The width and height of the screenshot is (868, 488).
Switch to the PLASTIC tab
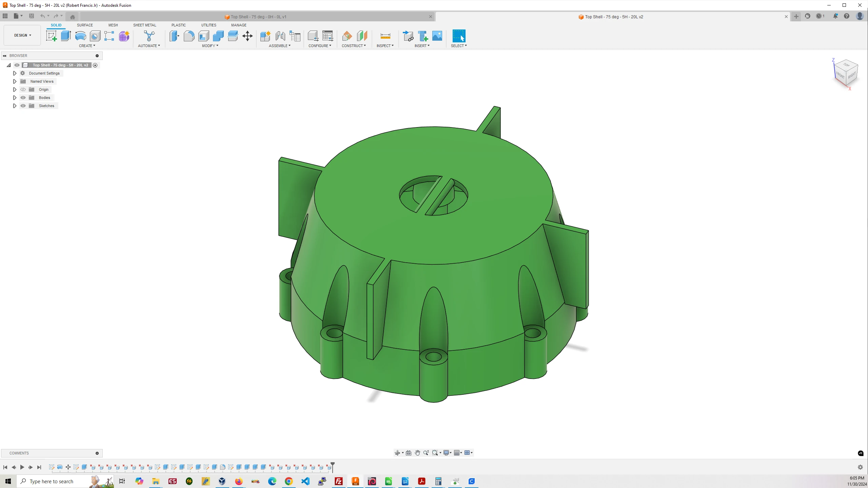179,25
